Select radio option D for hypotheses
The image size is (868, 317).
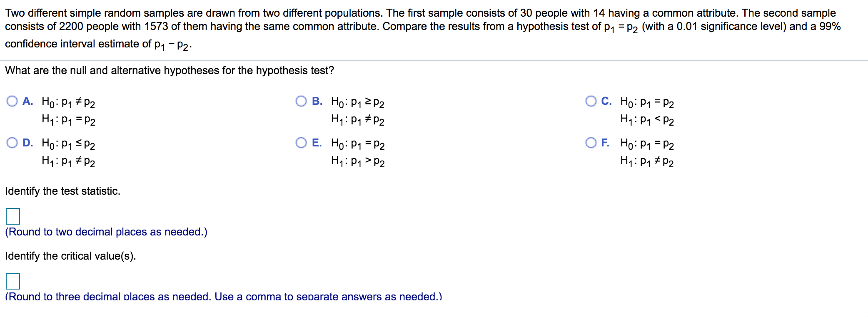(12, 143)
